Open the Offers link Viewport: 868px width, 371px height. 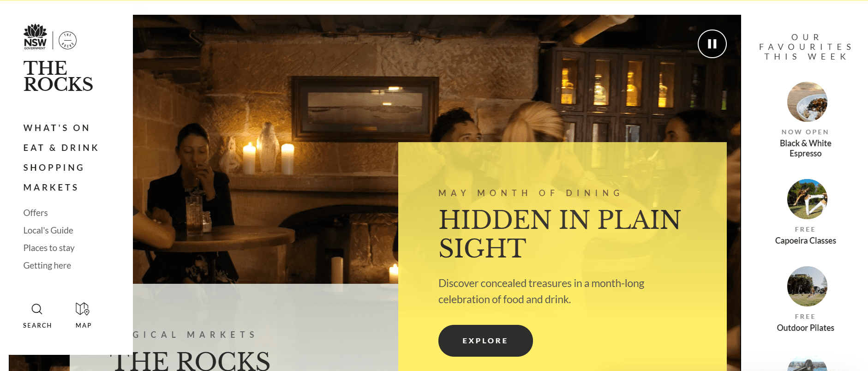tap(36, 213)
